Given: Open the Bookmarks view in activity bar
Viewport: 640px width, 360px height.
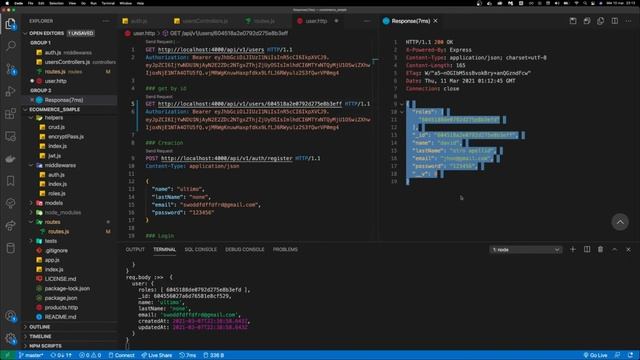Looking at the screenshot, I should (11, 180).
